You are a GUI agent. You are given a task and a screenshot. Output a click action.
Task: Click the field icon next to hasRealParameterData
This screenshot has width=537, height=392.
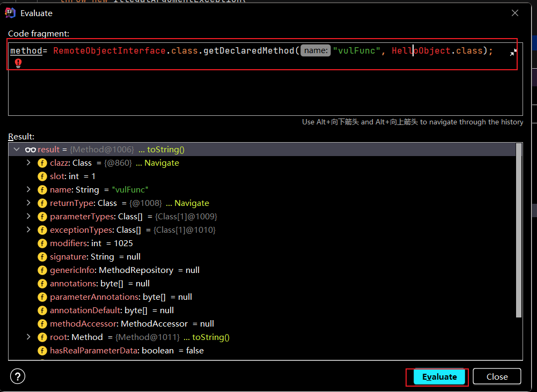pos(42,351)
